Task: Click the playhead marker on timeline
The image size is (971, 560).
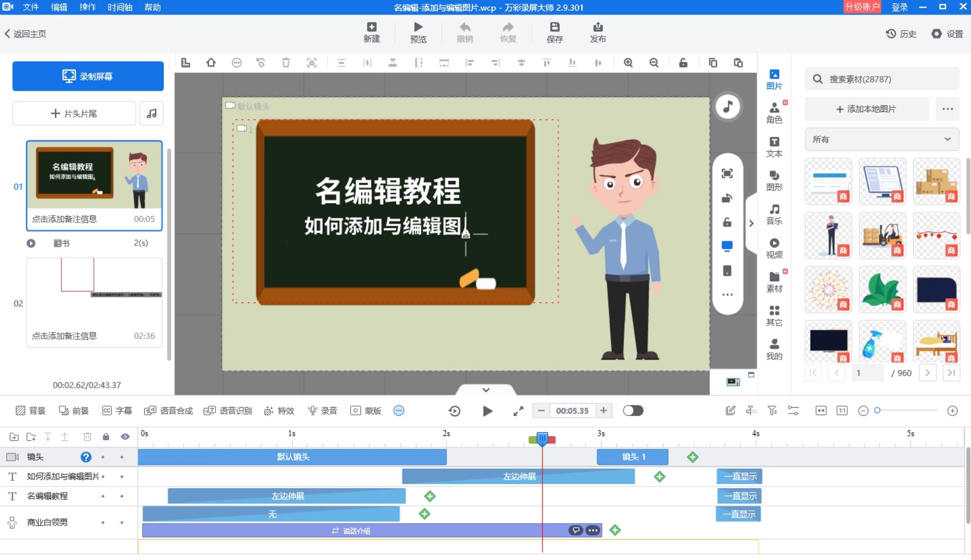Action: coord(542,439)
